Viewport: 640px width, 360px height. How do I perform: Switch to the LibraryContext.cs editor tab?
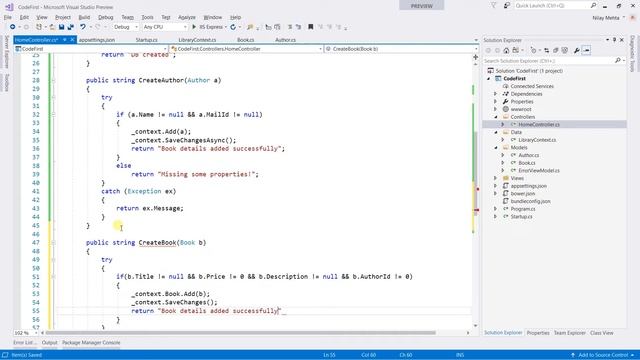coord(197,40)
